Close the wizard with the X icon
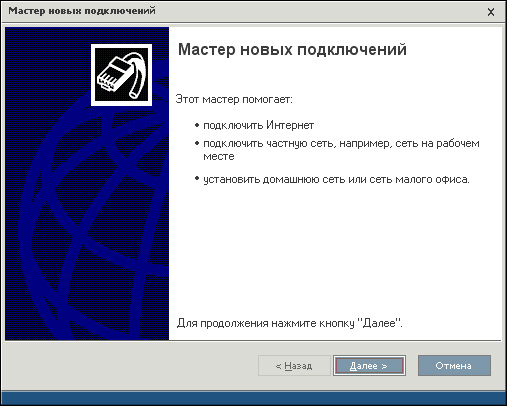The image size is (507, 406). 491,12
